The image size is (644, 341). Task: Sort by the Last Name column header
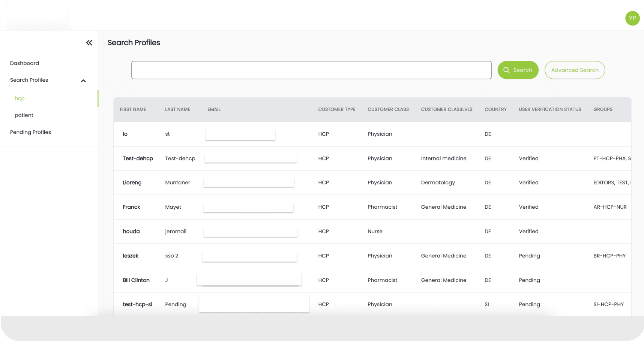[177, 109]
